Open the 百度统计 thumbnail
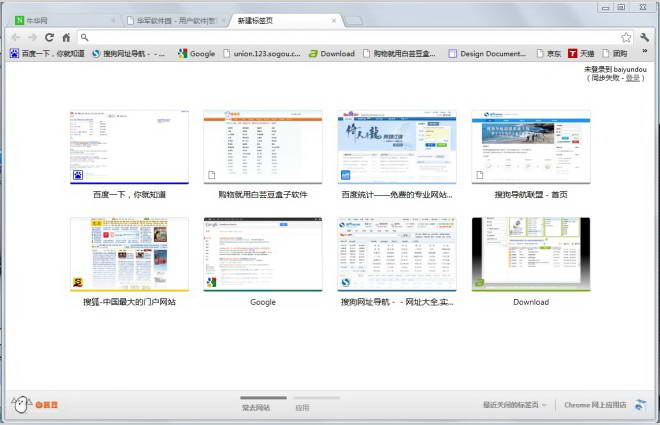 397,147
